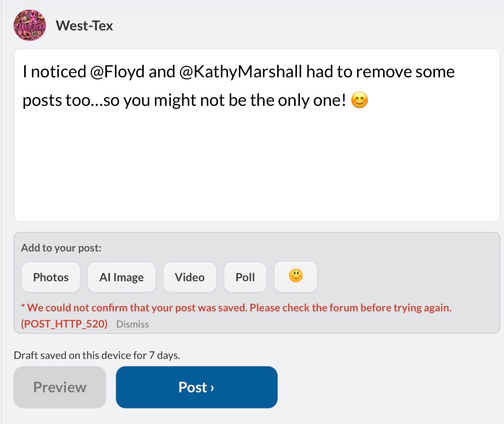Click the West-Tex profile avatar
The width and height of the screenshot is (504, 424).
(x=30, y=26)
